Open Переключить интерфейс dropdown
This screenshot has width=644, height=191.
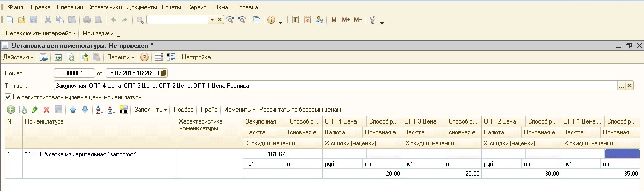pyautogui.click(x=41, y=33)
